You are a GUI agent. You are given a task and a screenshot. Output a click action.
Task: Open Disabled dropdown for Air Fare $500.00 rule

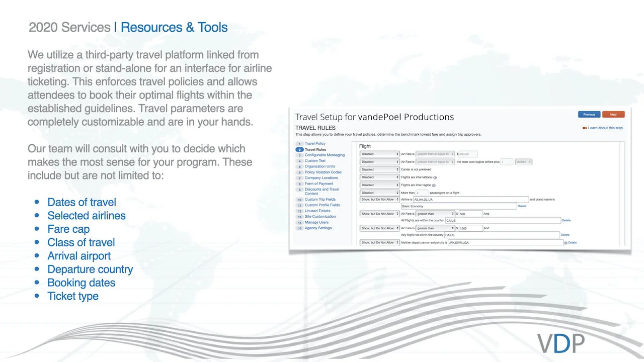point(380,154)
